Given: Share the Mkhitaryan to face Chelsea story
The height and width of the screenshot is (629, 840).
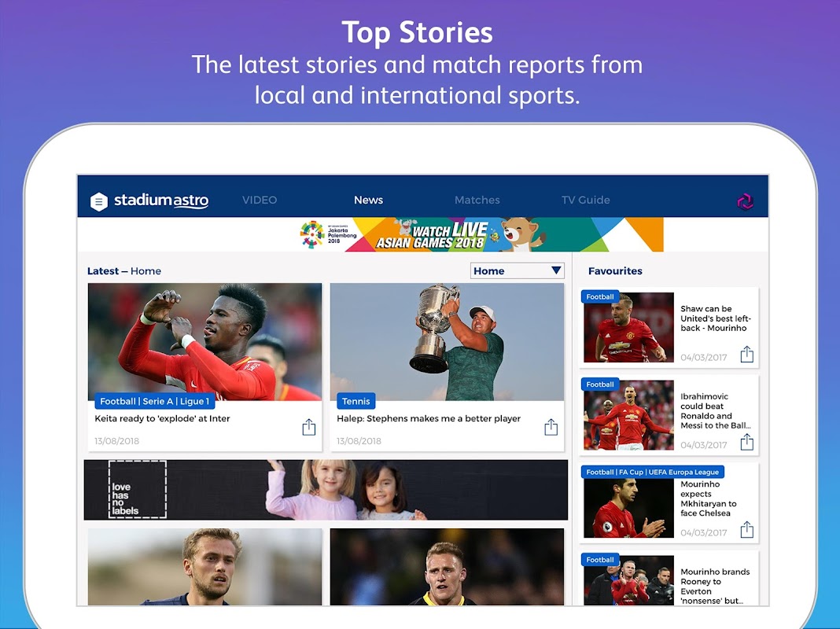Looking at the screenshot, I should tap(746, 530).
